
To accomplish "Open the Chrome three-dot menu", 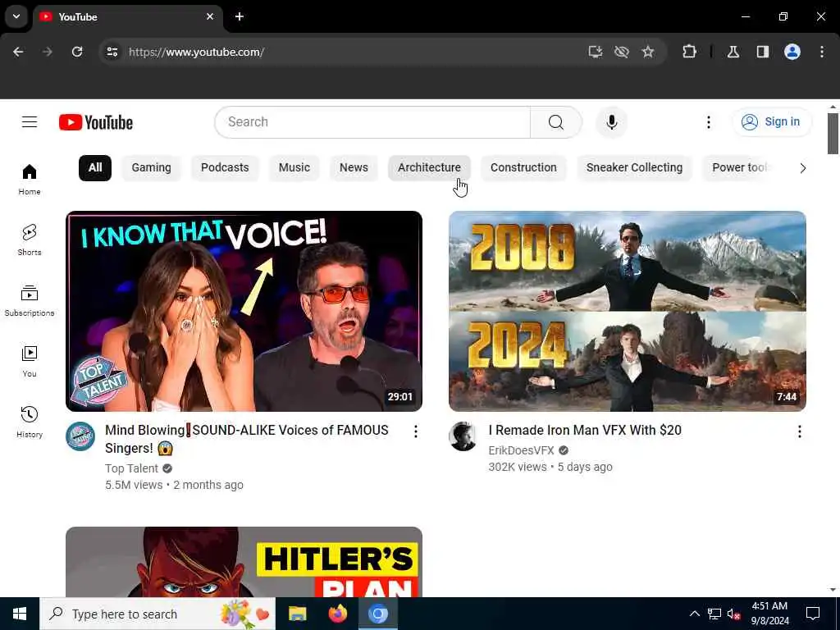I will pos(822,52).
